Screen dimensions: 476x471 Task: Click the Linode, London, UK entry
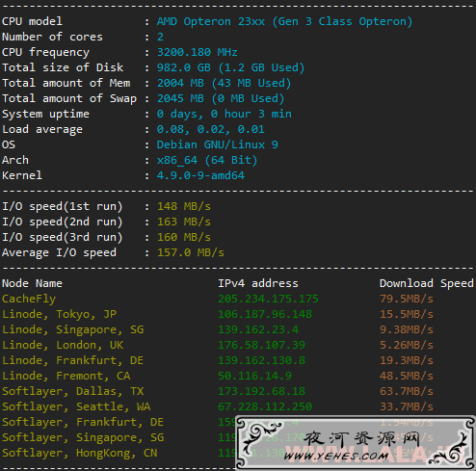[63, 345]
